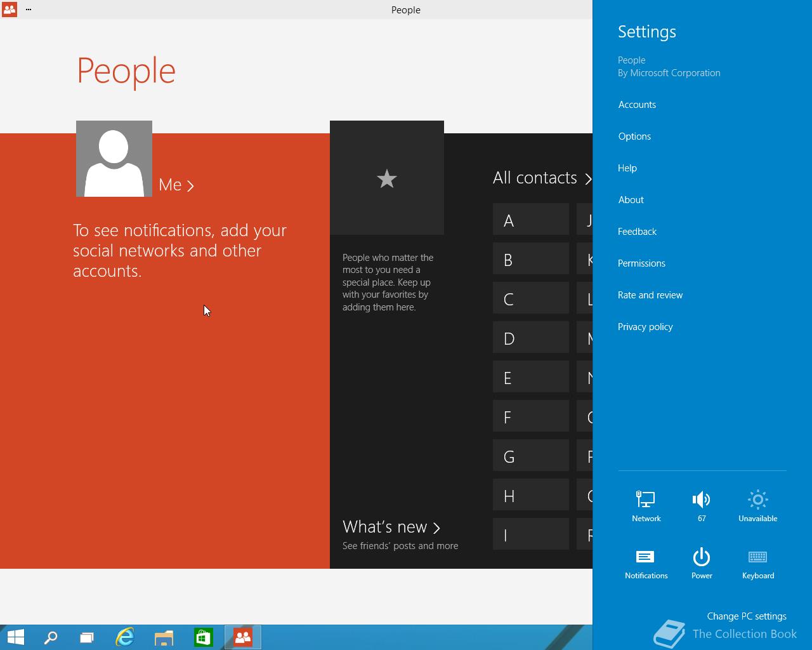Open the title bar three-dots menu
The height and width of the screenshot is (650, 812).
tap(29, 10)
